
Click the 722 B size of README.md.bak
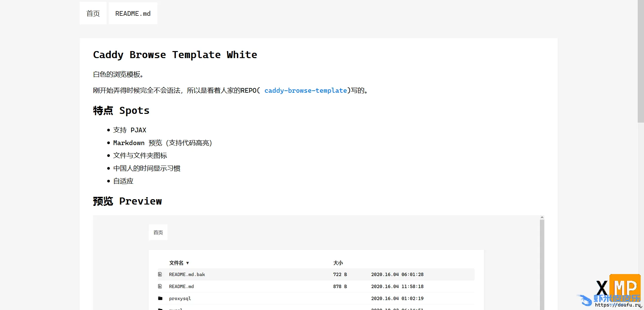pyautogui.click(x=340, y=274)
